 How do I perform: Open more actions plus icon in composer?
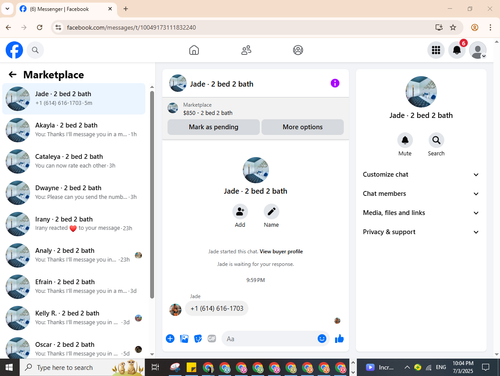click(170, 339)
